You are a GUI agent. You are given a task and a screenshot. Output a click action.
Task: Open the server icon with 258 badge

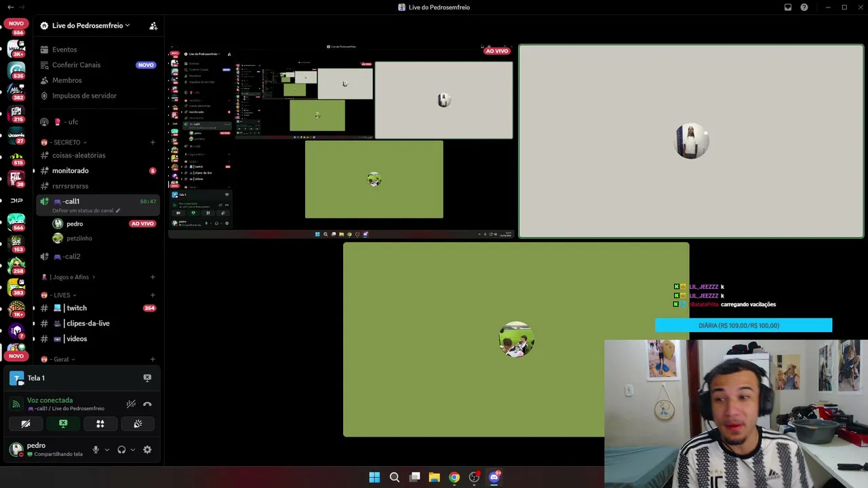pos(16,265)
